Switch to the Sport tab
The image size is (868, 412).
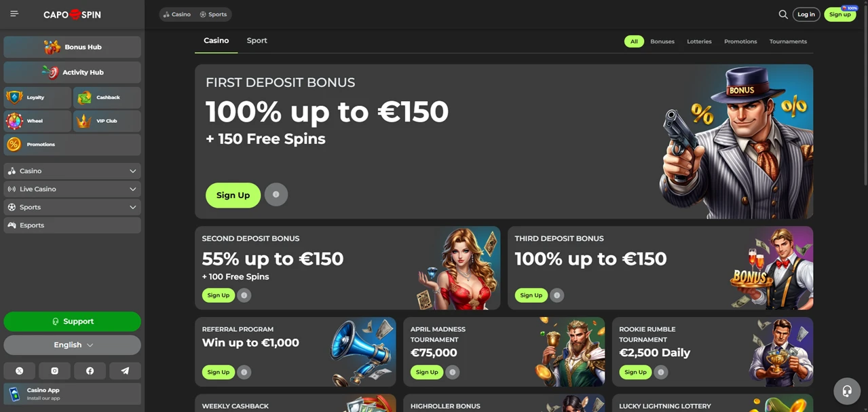(257, 41)
